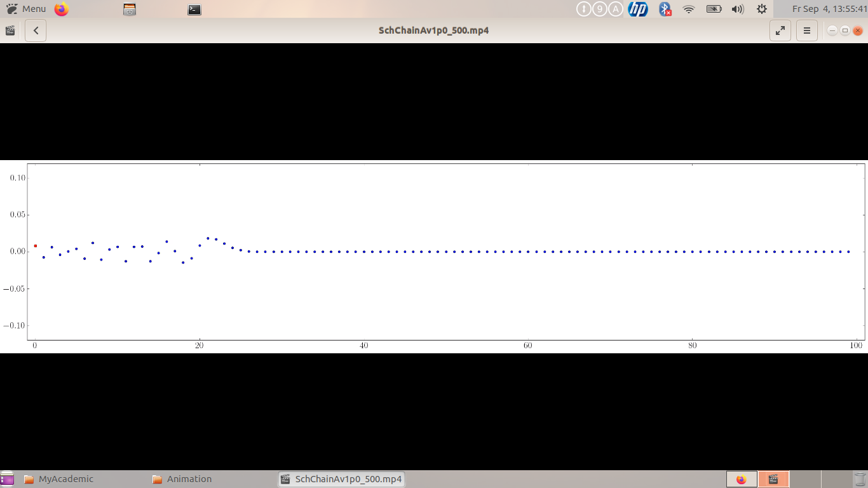Open the terminal launcher icon
The height and width of the screenshot is (488, 868).
coord(194,10)
